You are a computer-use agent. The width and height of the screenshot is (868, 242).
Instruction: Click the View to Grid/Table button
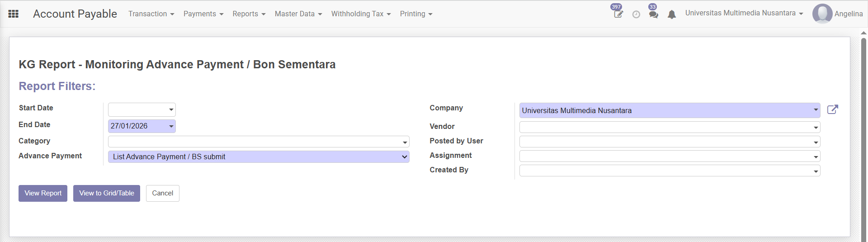(x=107, y=193)
